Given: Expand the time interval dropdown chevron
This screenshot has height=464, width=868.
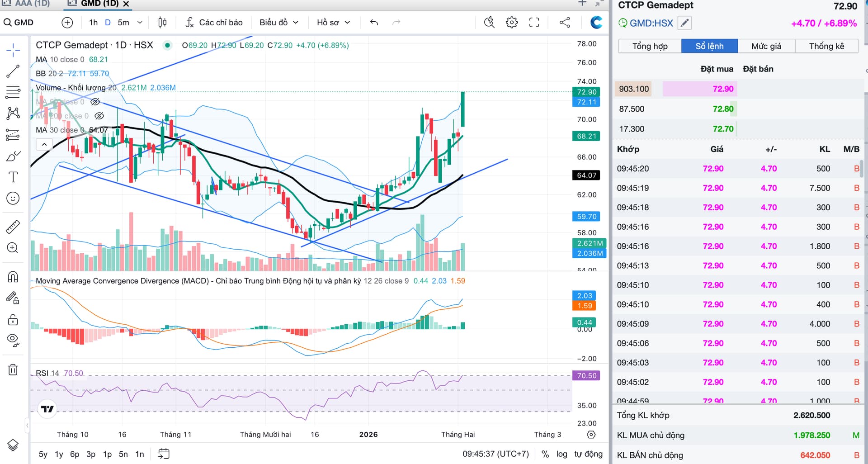Looking at the screenshot, I should point(140,23).
